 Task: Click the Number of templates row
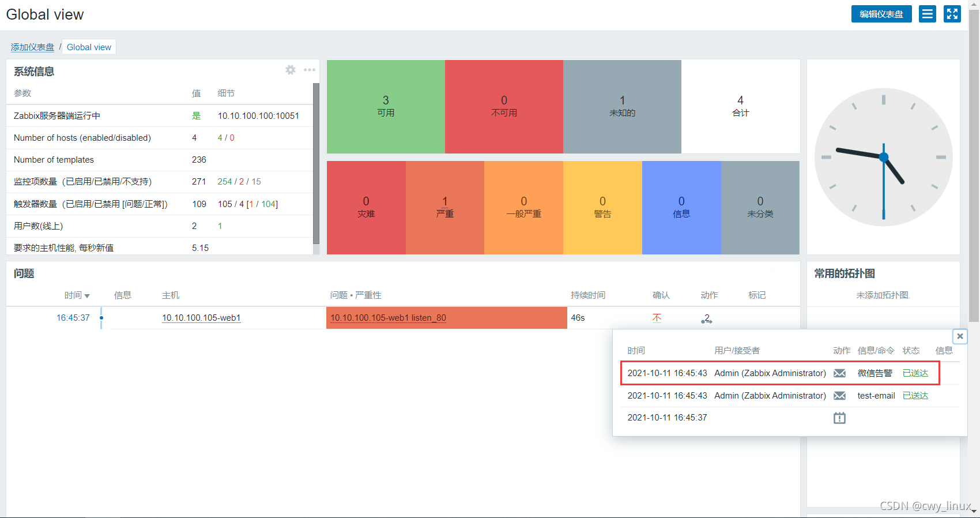pos(160,160)
